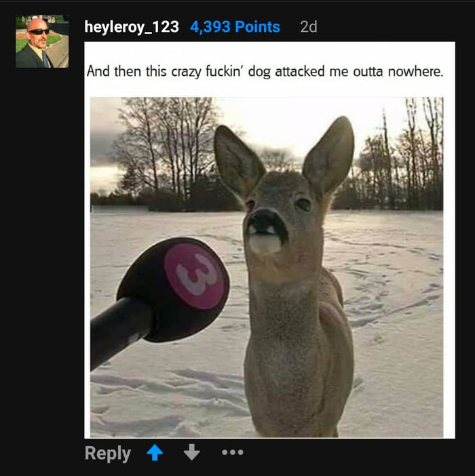Open the deer interview meme image
Viewport: 475px width, 476px height.
click(x=267, y=267)
